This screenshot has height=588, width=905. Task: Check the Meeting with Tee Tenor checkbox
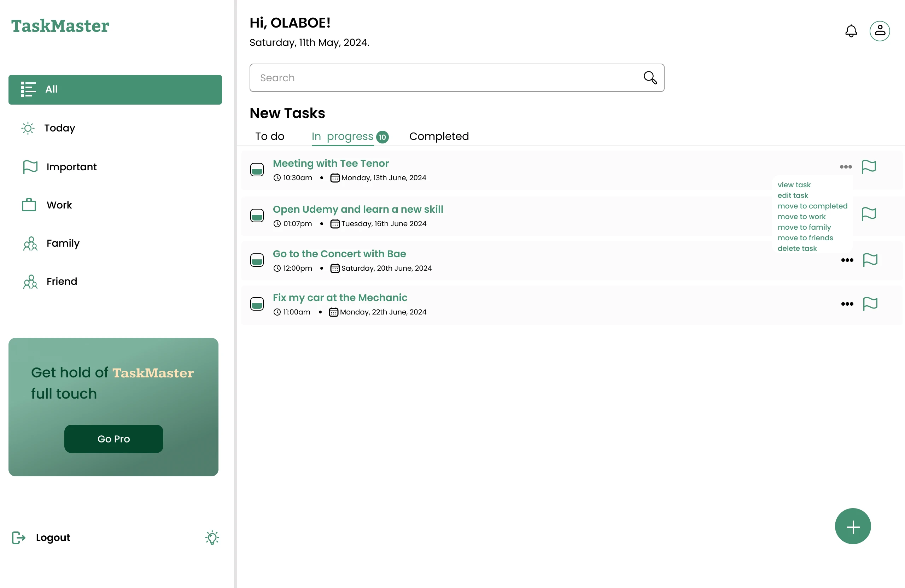click(x=257, y=170)
